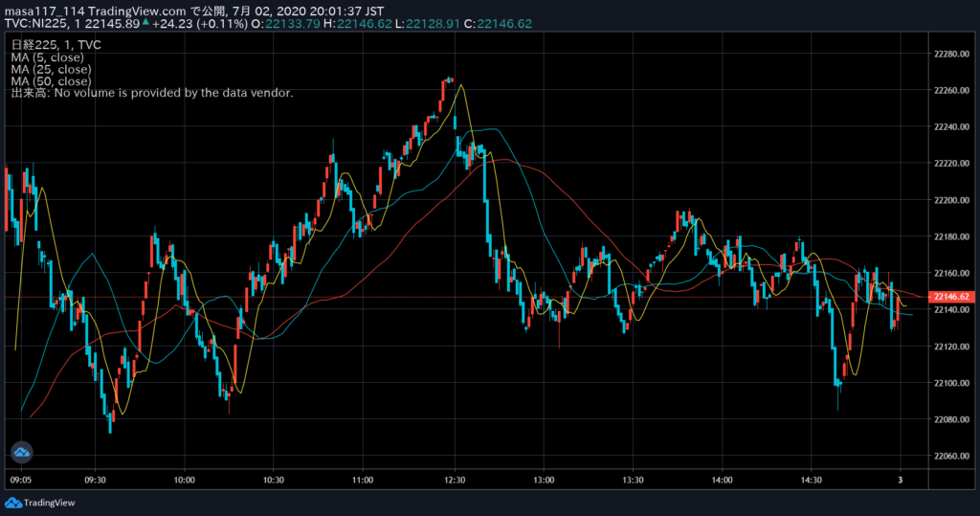Click the 22080.00 price axis label
Screen dimensions: 980x516
click(952, 419)
